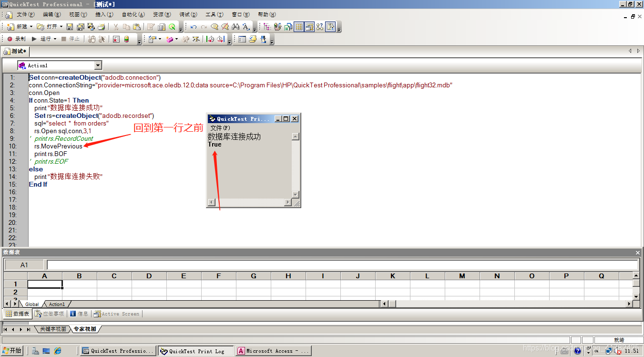Click the Paste clipboard icon
Viewport: 644px width, 357px height.
pos(137,27)
